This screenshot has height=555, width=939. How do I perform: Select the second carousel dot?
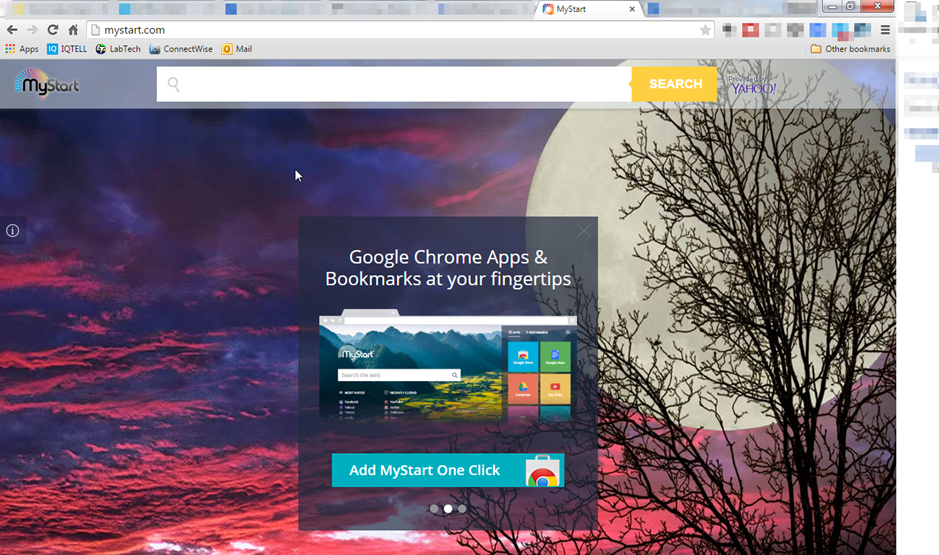pyautogui.click(x=448, y=509)
